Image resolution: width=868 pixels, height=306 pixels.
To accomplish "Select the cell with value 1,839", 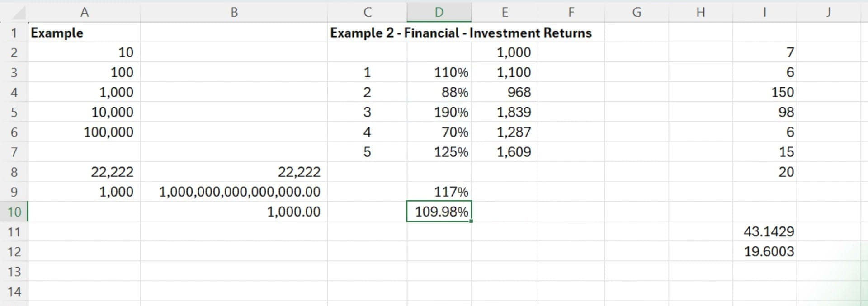I will tap(505, 112).
